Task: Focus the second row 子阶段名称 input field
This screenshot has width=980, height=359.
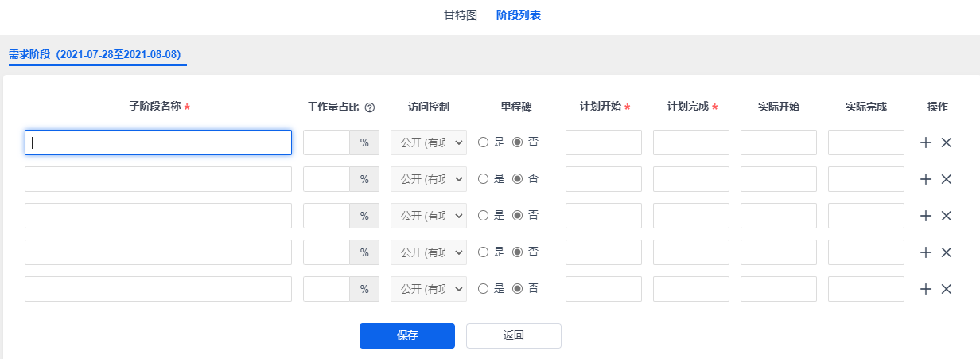Action: tap(158, 179)
